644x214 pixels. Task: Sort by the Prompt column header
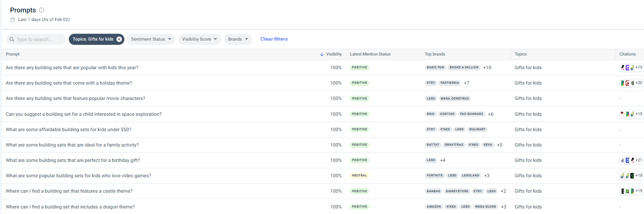pos(13,54)
